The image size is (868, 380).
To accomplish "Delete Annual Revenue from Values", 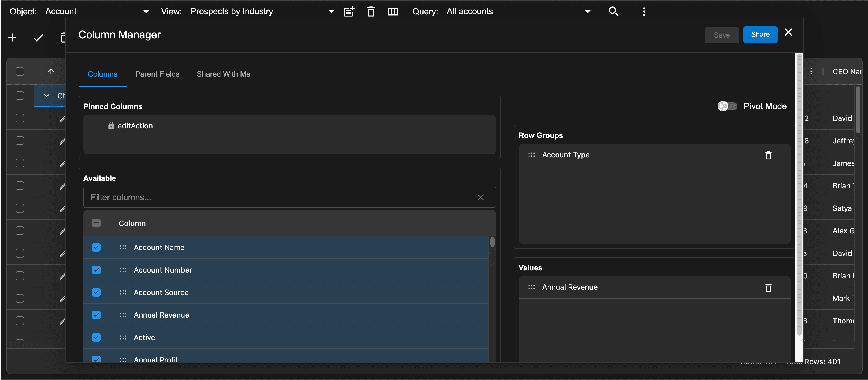I will point(768,288).
